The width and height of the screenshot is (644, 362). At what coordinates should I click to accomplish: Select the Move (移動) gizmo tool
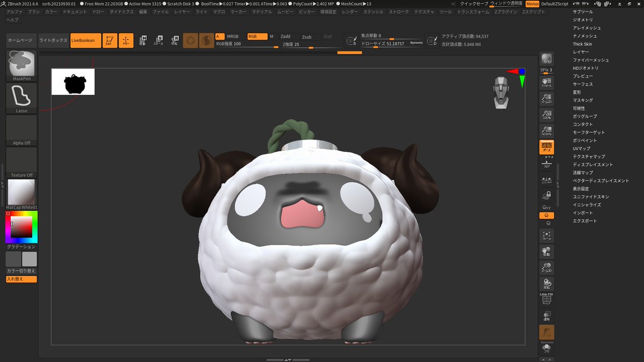[143, 40]
